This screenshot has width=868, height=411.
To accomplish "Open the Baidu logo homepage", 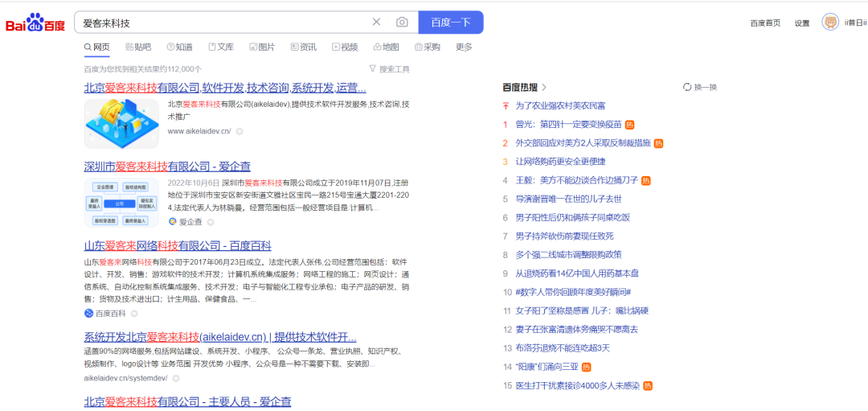I will coord(35,23).
